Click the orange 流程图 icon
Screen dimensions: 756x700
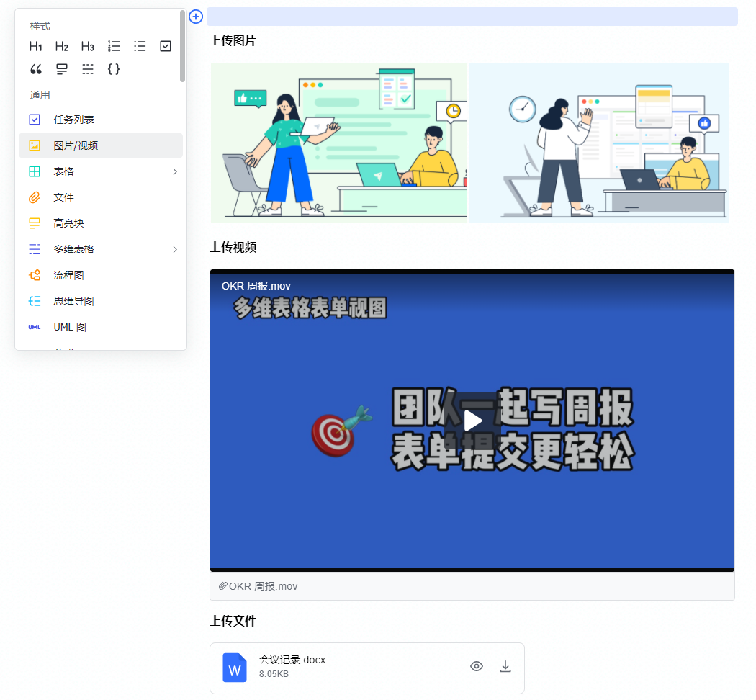point(35,275)
